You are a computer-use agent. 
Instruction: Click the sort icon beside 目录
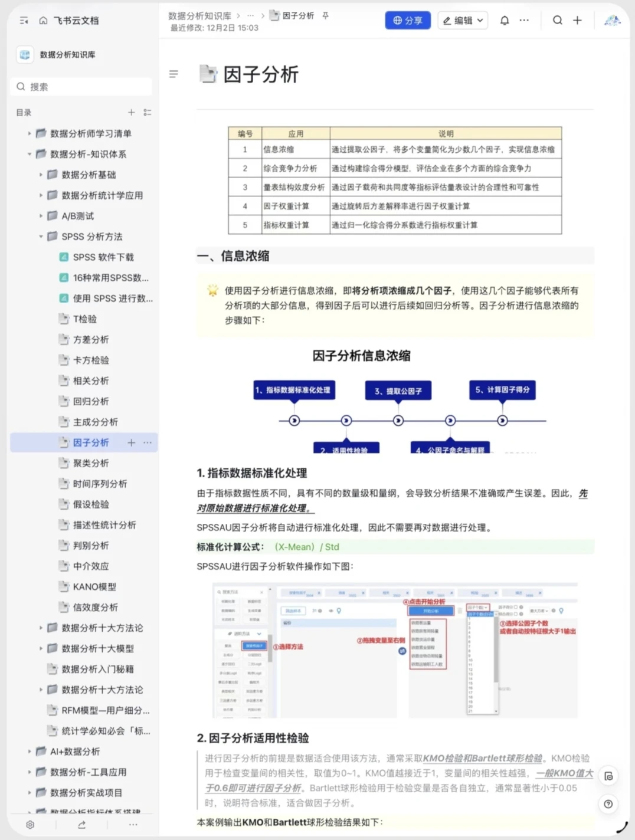148,112
